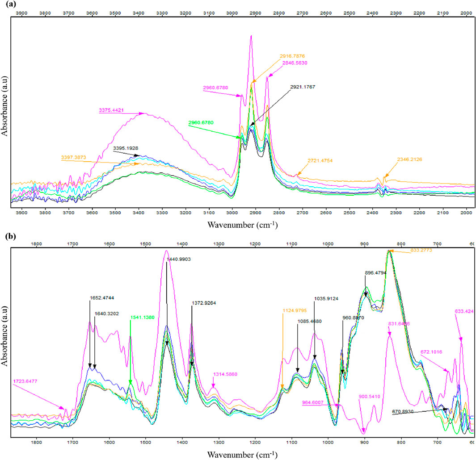Image resolution: width=476 pixels, height=460 pixels.
Task: Select the 2721.4754 peak label
Action: pyautogui.click(x=320, y=160)
